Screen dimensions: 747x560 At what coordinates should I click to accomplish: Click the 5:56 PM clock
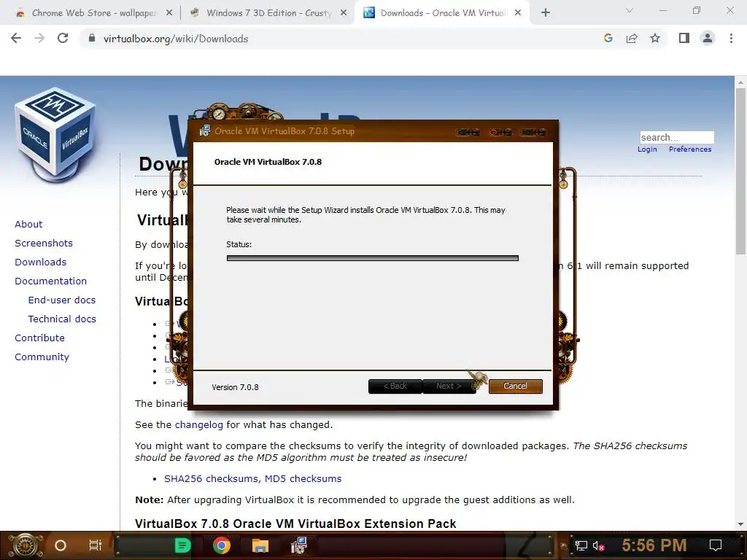654,545
